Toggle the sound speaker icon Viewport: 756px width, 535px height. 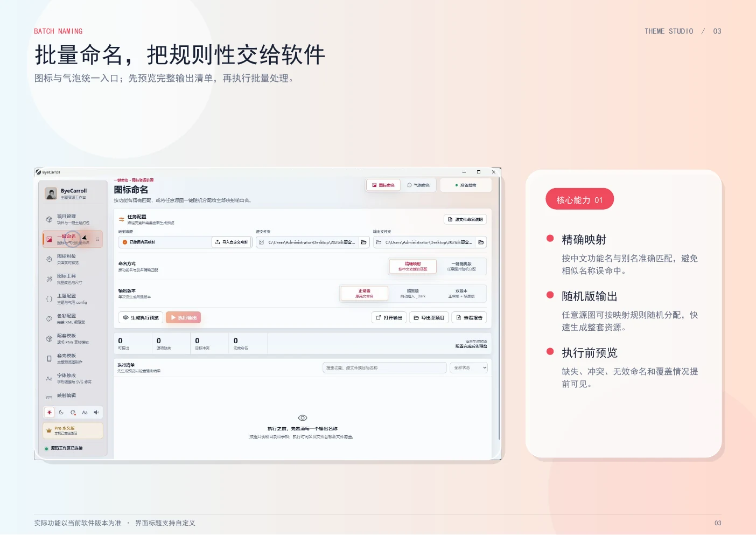click(x=96, y=413)
